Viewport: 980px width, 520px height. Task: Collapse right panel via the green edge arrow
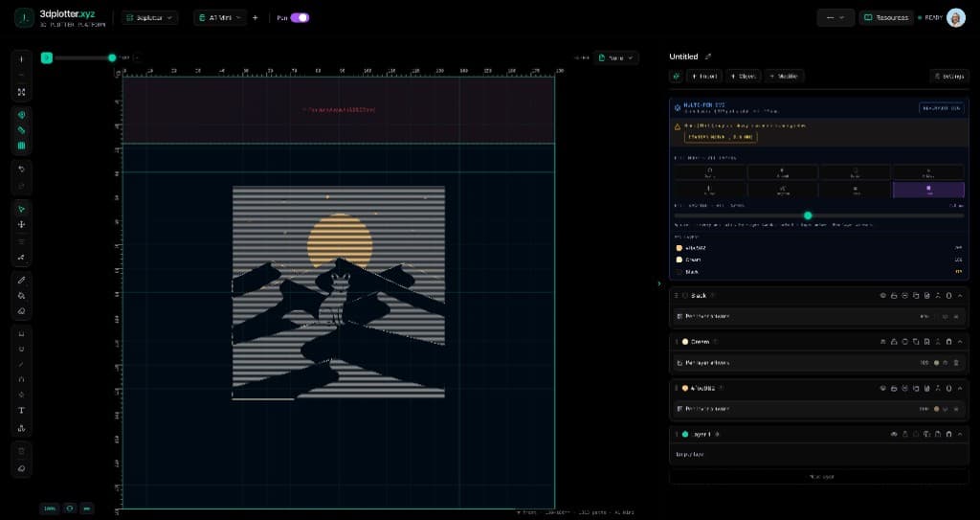pyautogui.click(x=658, y=283)
